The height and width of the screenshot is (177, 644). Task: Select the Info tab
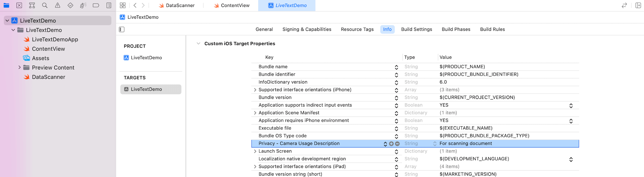click(387, 29)
